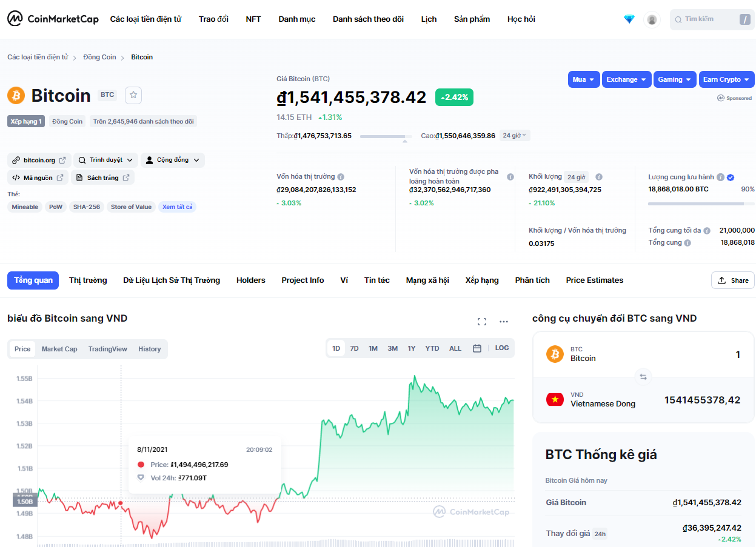The image size is (756, 547).
Task: Expand the Cộng đồng dropdown
Action: (173, 160)
